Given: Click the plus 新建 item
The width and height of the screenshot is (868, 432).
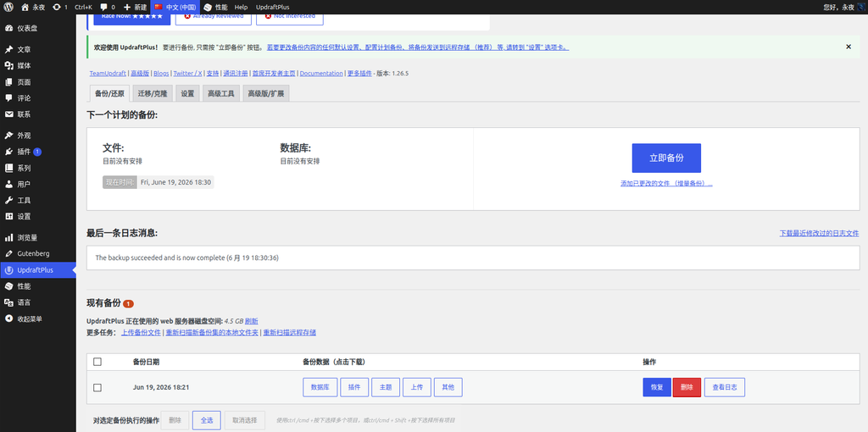Looking at the screenshot, I should (x=135, y=7).
